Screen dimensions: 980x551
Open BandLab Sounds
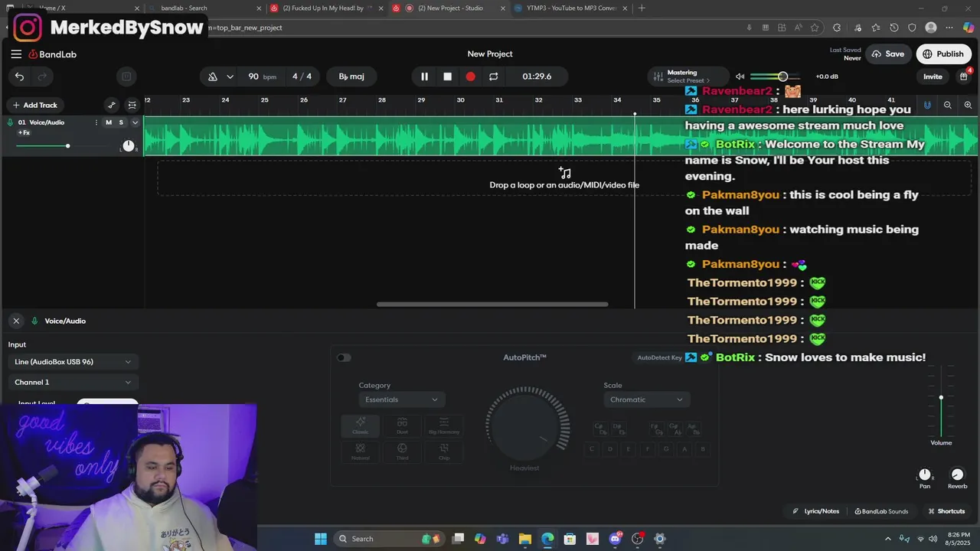tap(881, 511)
